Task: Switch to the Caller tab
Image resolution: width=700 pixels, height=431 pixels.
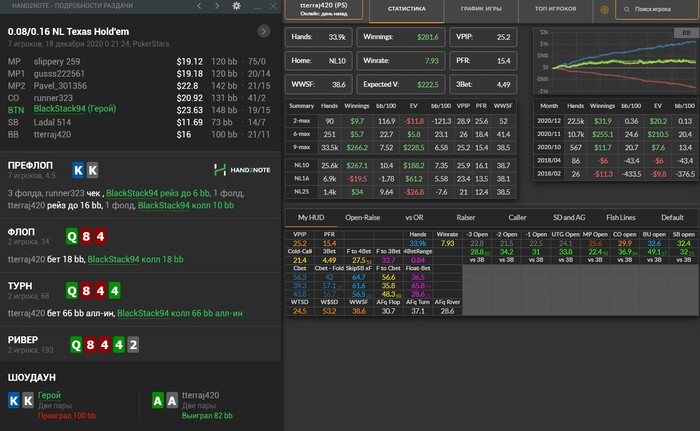Action: tap(517, 218)
